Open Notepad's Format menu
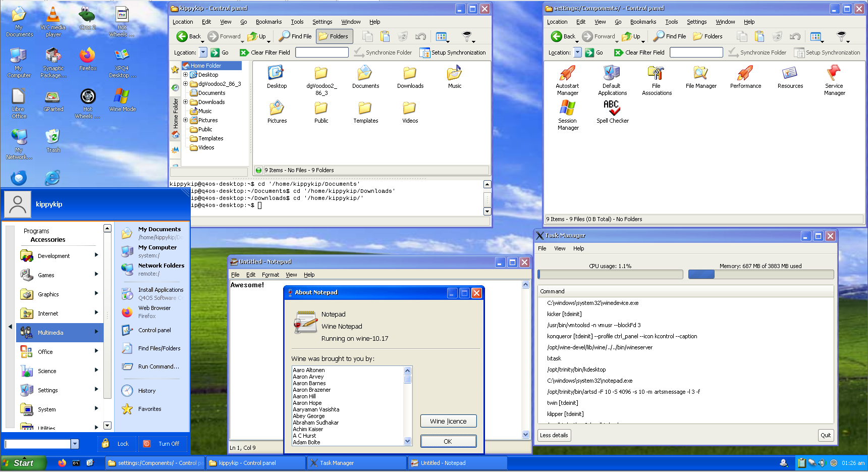The width and height of the screenshot is (868, 472). [270, 275]
